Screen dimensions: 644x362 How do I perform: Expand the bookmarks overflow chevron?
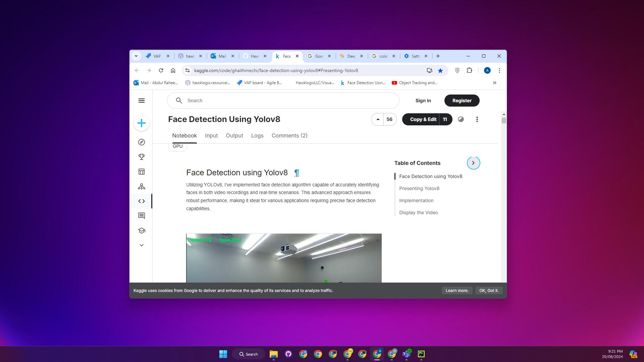(x=494, y=83)
